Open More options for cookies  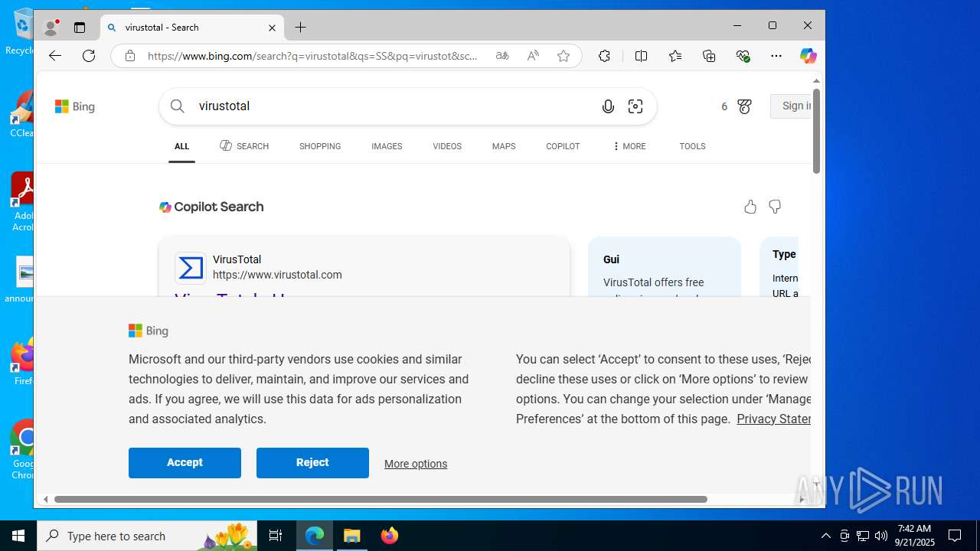[x=416, y=464]
